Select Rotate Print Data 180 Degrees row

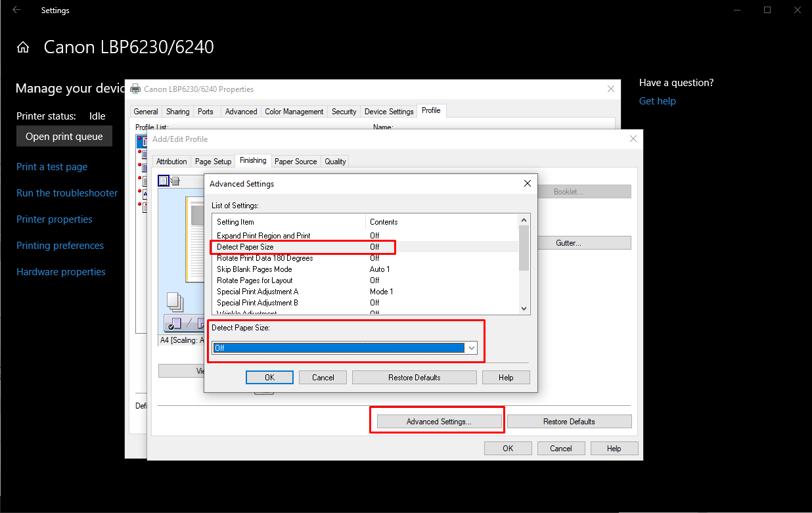coord(365,258)
